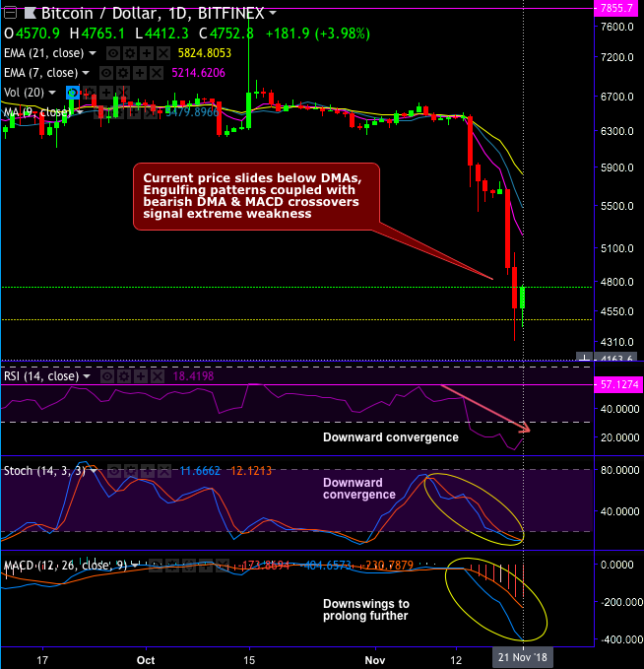
Task: Remove EMA (7, close) with its X icon
Action: coord(157,73)
